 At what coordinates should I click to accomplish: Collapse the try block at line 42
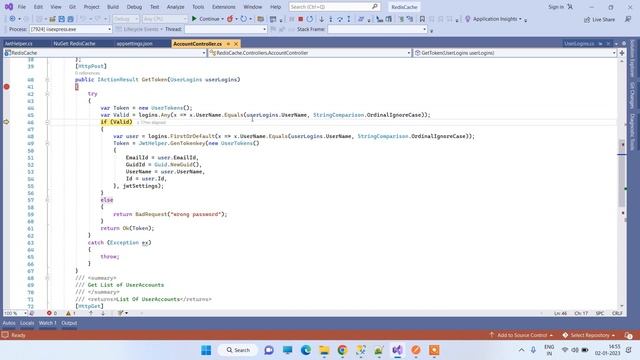click(x=47, y=94)
